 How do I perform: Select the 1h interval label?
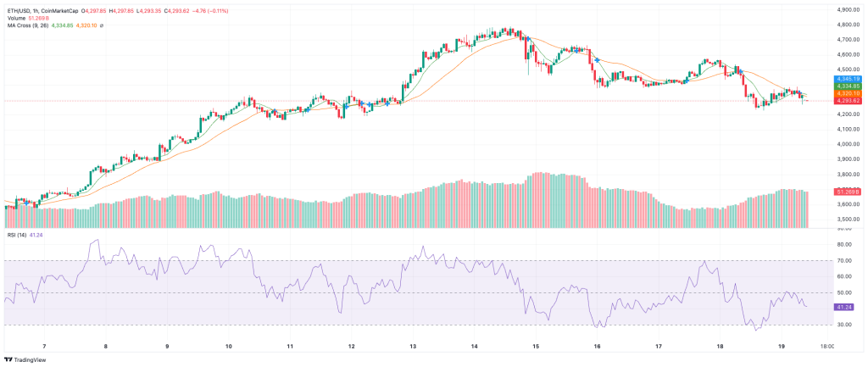coord(42,11)
